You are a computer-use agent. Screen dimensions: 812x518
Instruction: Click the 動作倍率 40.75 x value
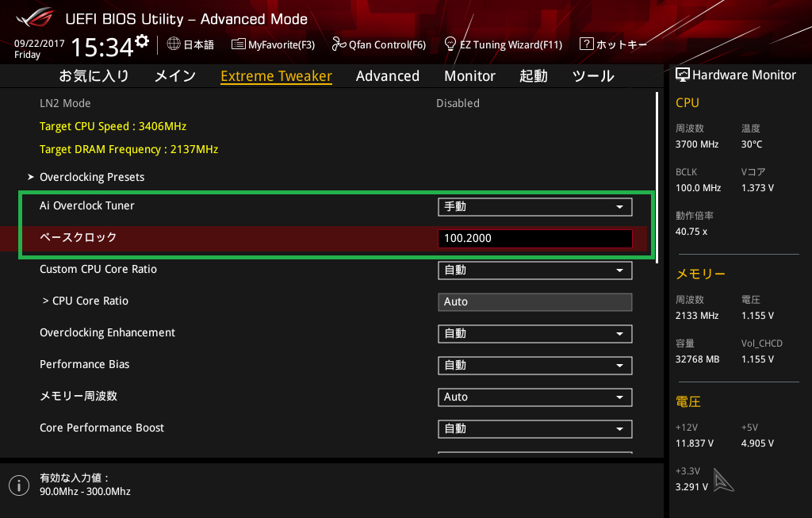pyautogui.click(x=691, y=232)
